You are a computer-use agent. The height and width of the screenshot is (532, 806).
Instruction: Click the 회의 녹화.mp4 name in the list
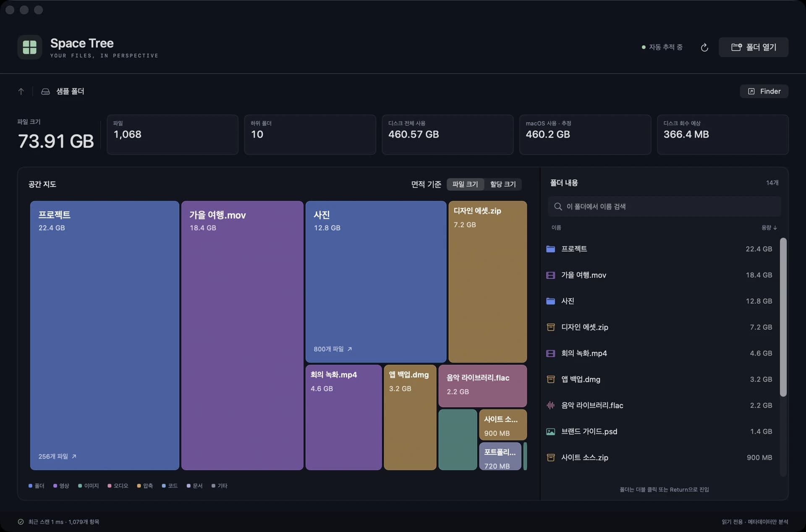(x=584, y=353)
